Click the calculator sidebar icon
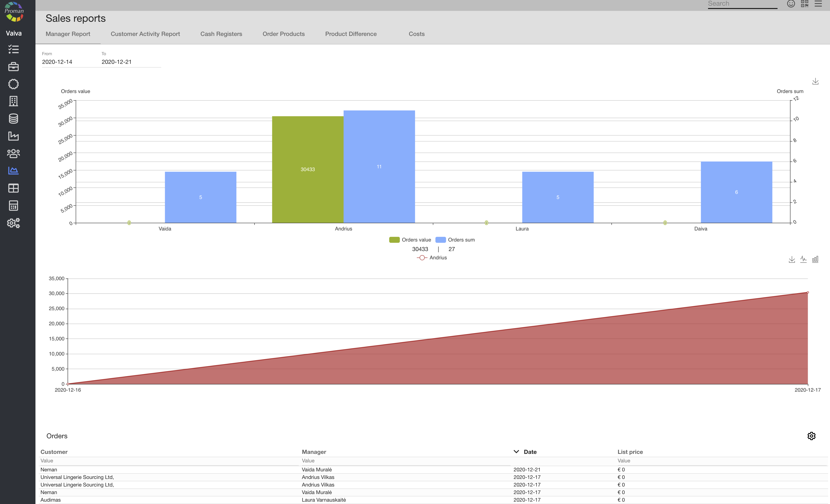Screen dimensions: 830x504 click(13, 205)
